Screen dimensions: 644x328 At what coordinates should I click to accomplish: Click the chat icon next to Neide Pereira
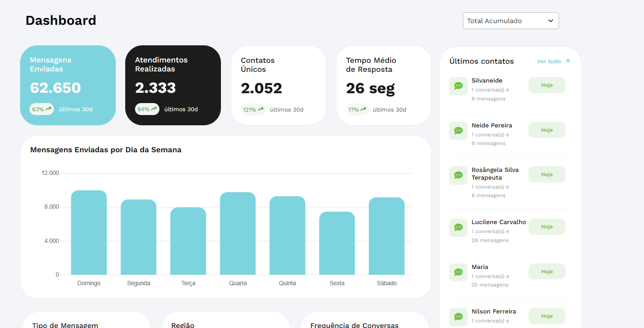[458, 131]
